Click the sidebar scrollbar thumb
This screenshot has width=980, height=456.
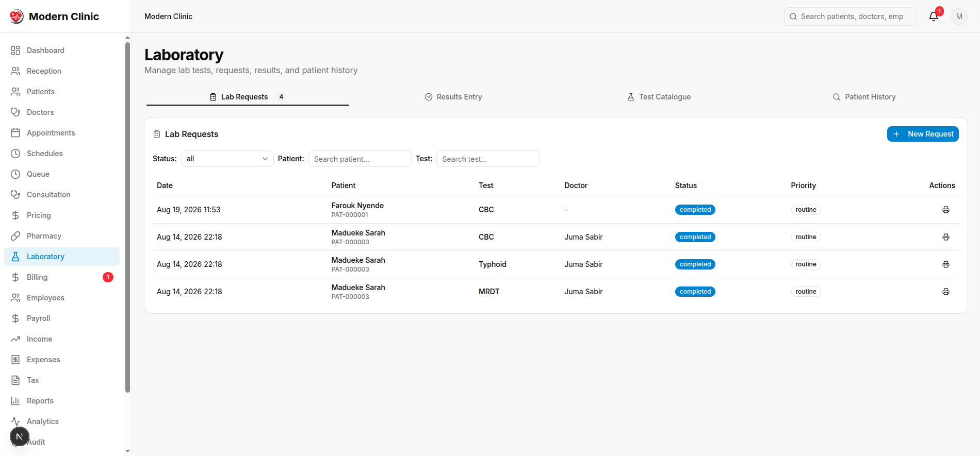pyautogui.click(x=128, y=216)
